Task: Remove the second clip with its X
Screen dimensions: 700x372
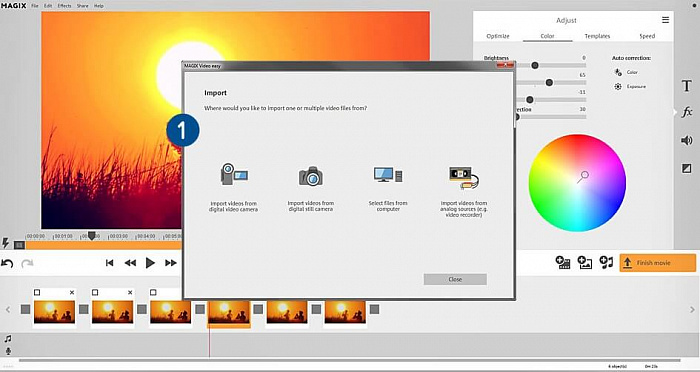Action: click(130, 293)
